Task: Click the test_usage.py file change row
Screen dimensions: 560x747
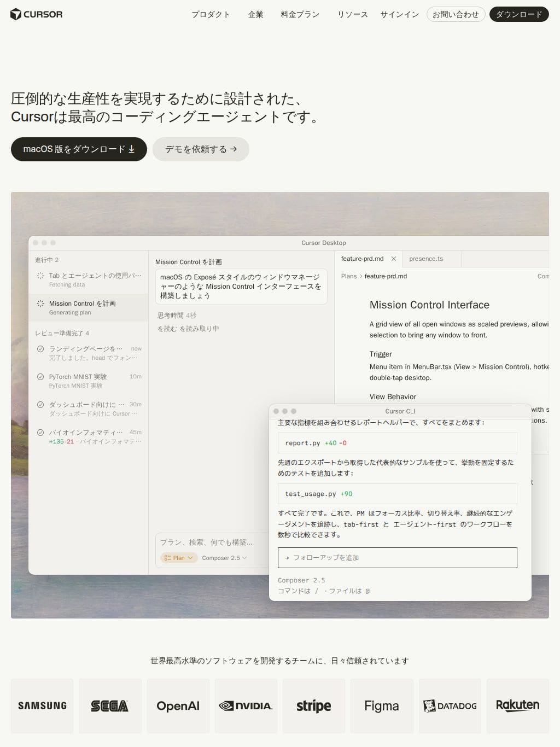Action: (397, 494)
